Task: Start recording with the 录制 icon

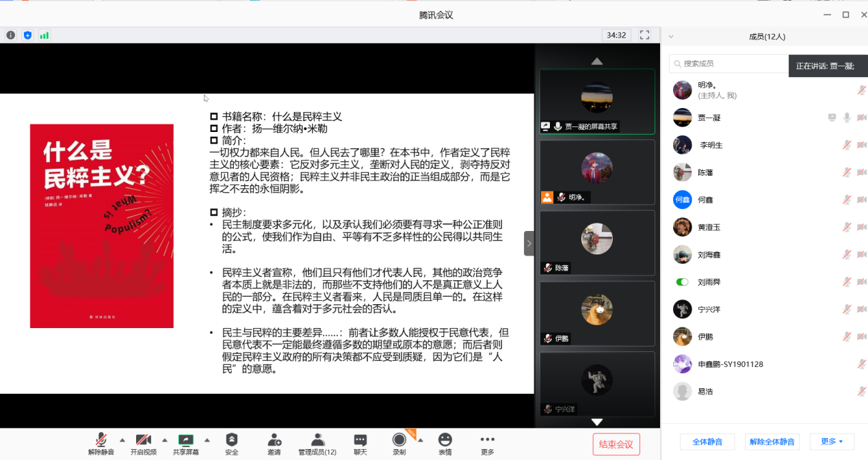Action: [399, 444]
